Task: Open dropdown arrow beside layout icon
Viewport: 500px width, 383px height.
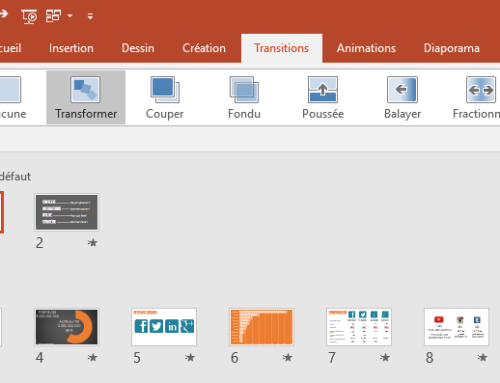Action: [x=70, y=16]
